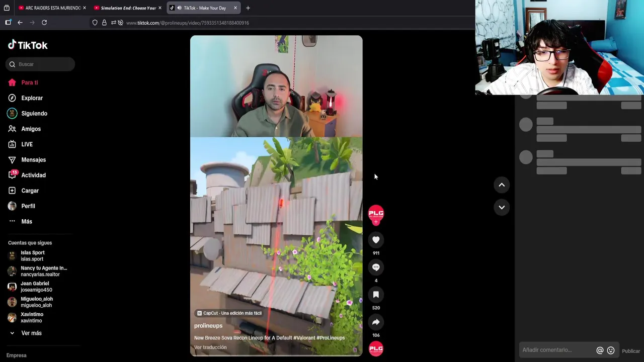The image size is (644, 362).
Task: Switch to Simulation End browser tab
Action: [x=128, y=8]
